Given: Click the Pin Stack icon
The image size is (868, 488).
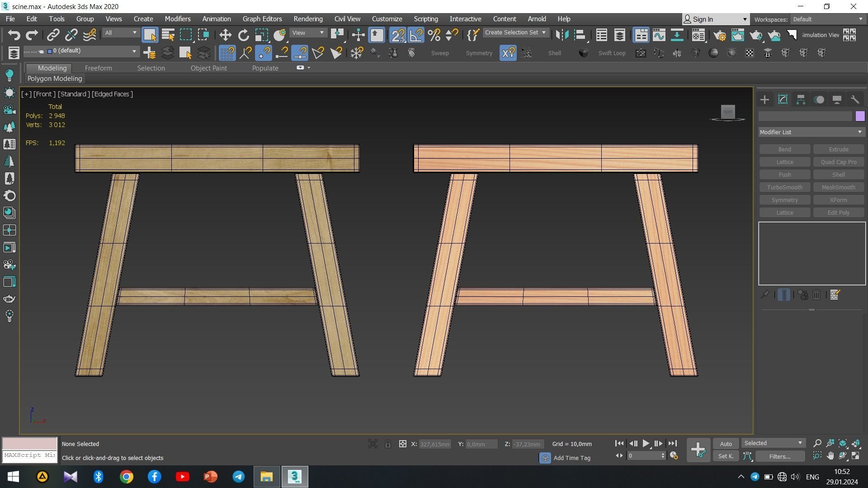Looking at the screenshot, I should point(764,295).
